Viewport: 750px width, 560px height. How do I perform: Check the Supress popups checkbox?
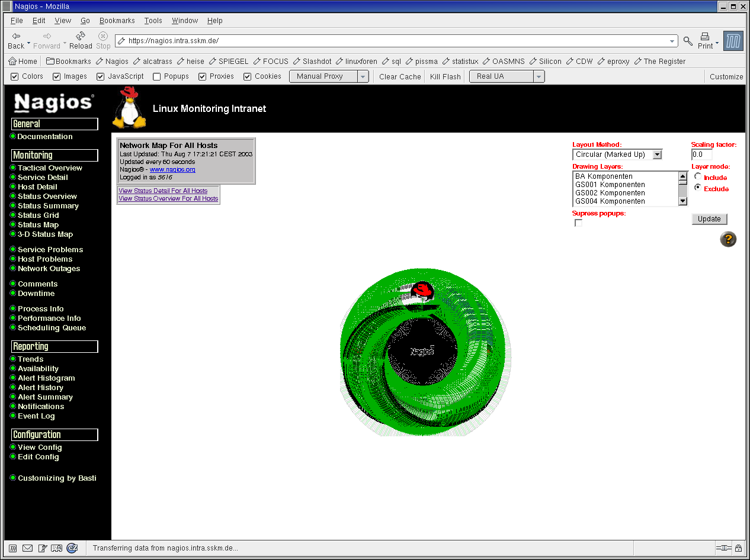pos(578,223)
